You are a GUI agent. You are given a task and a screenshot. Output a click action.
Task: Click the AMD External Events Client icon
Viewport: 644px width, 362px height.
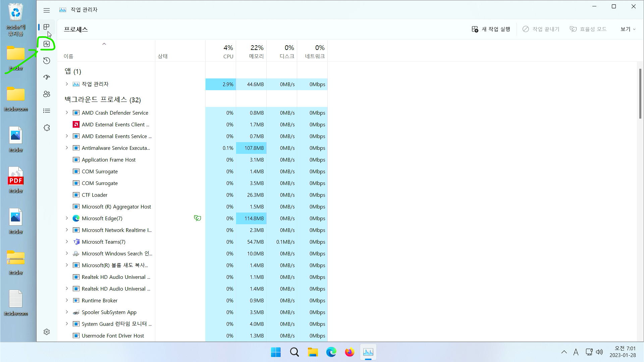[x=76, y=124]
